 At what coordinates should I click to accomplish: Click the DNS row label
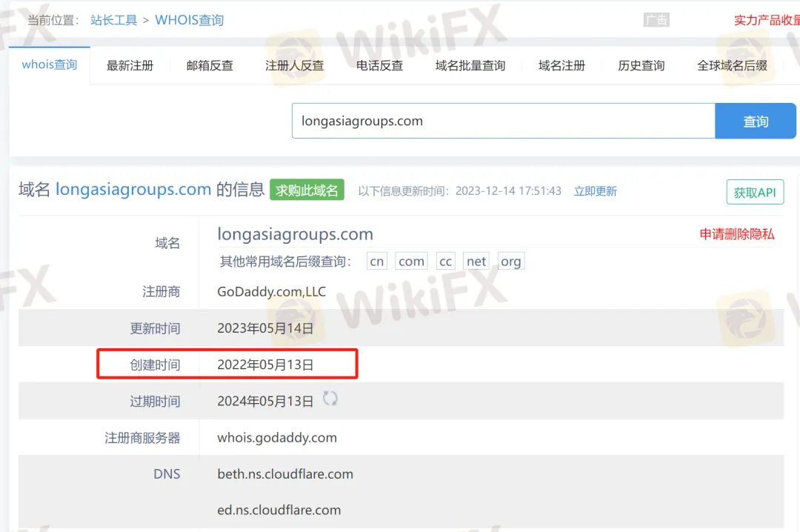(x=167, y=473)
